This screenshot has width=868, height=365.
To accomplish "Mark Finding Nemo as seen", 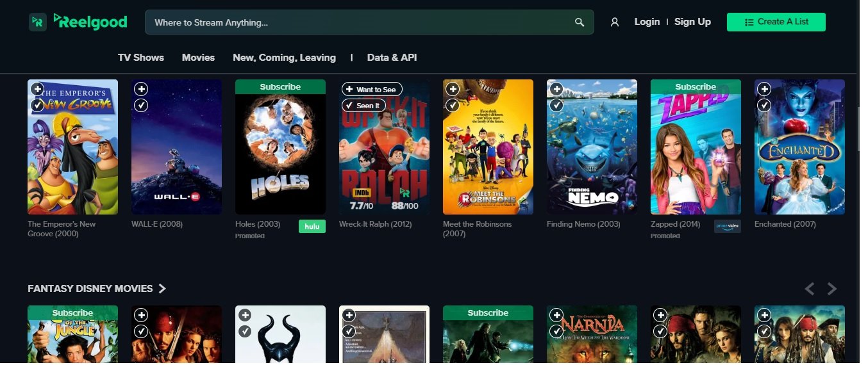I will click(557, 105).
